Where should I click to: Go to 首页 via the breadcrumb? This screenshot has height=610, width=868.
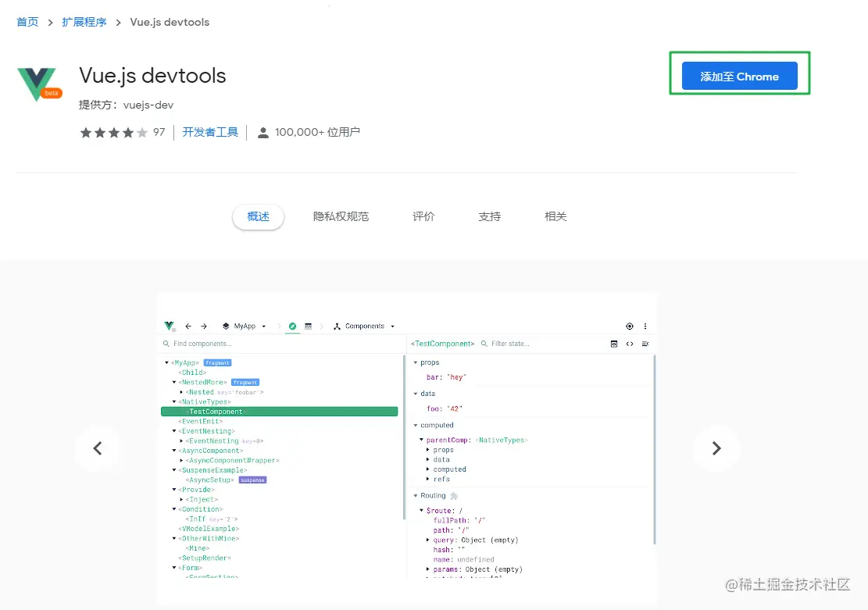click(27, 22)
